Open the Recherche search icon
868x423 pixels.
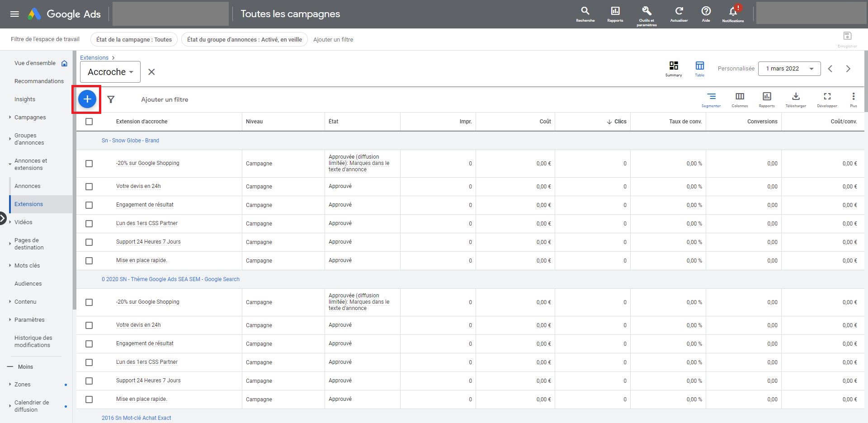[x=585, y=11]
